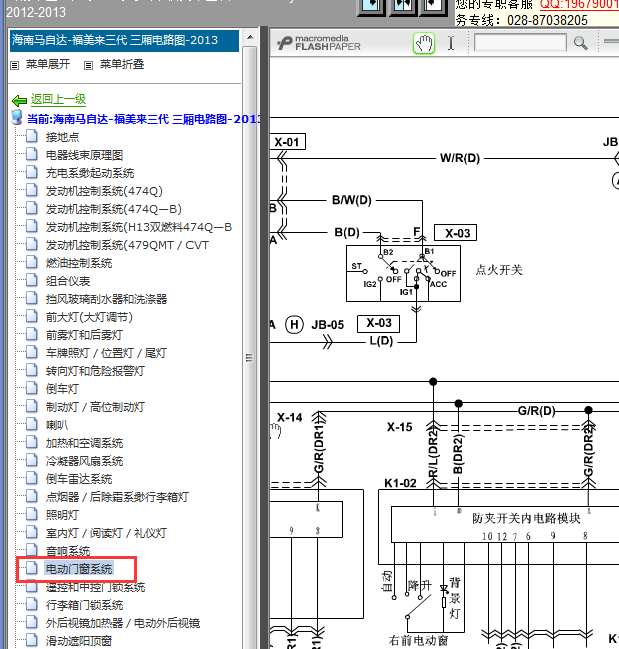Click the FlashPaper search text field

(520, 43)
